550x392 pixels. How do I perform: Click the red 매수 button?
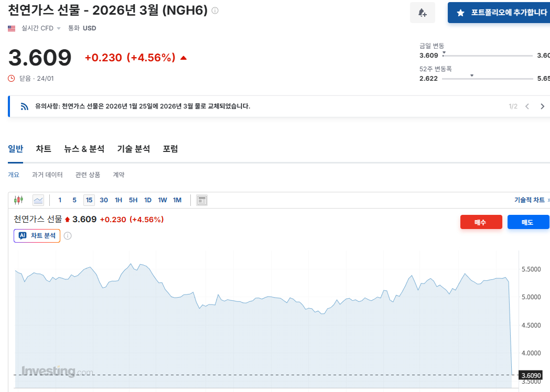[481, 222]
